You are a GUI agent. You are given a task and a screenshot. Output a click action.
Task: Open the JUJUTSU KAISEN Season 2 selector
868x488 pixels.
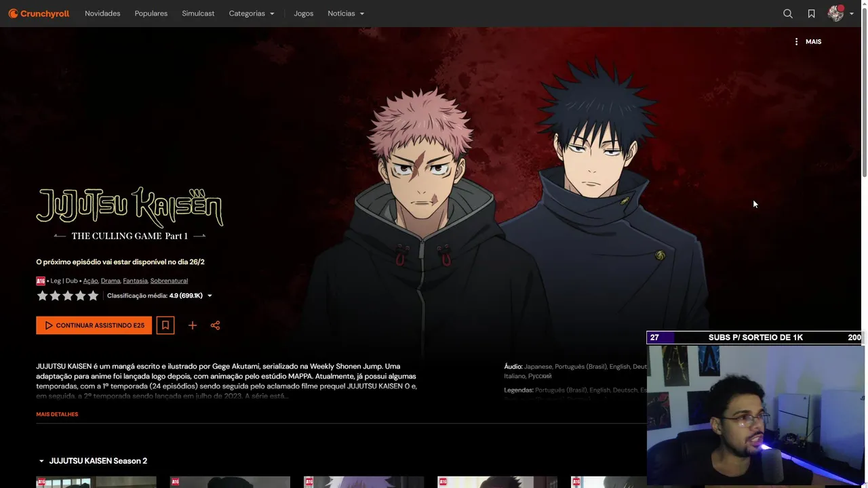point(92,461)
